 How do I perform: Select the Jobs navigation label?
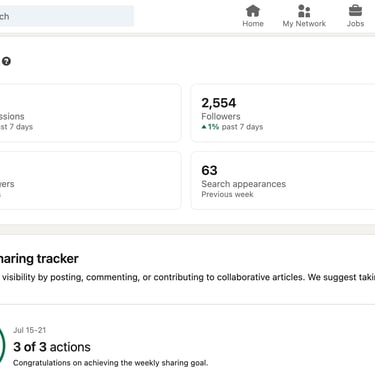coord(355,24)
